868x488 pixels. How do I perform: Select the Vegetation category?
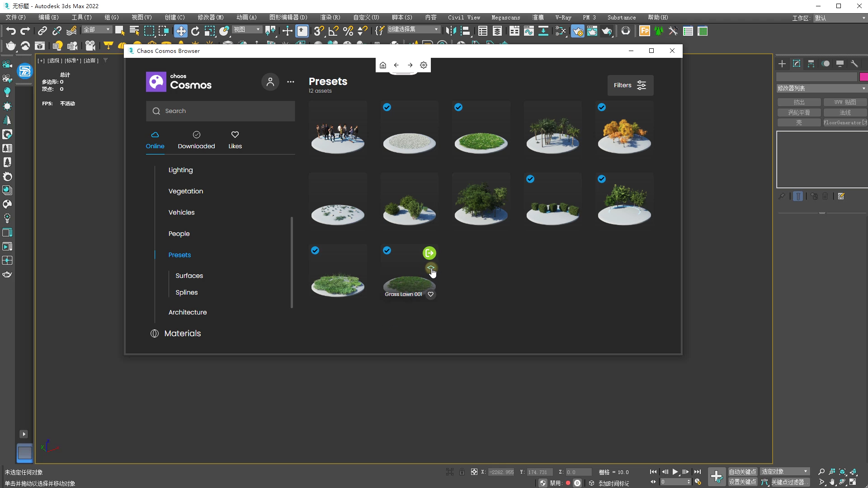[186, 191]
